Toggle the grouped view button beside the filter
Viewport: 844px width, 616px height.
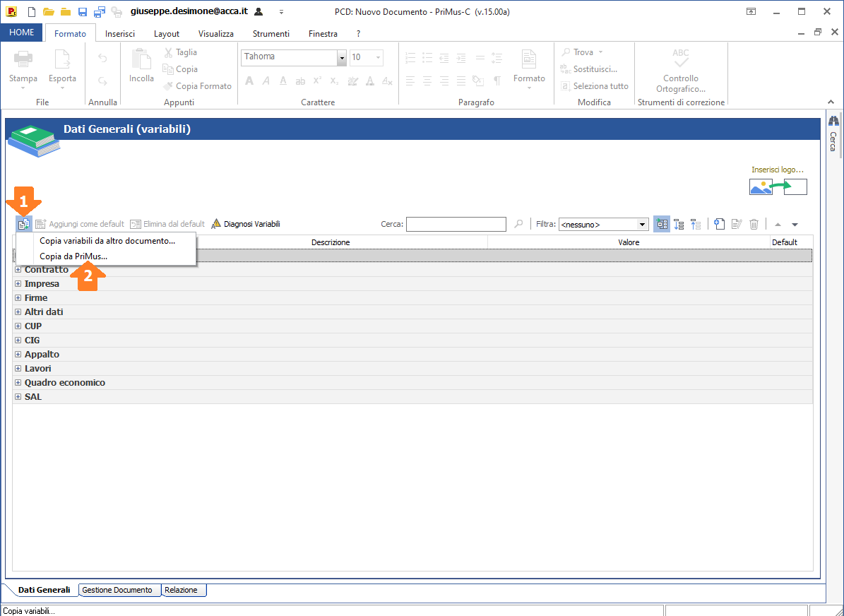coord(662,224)
